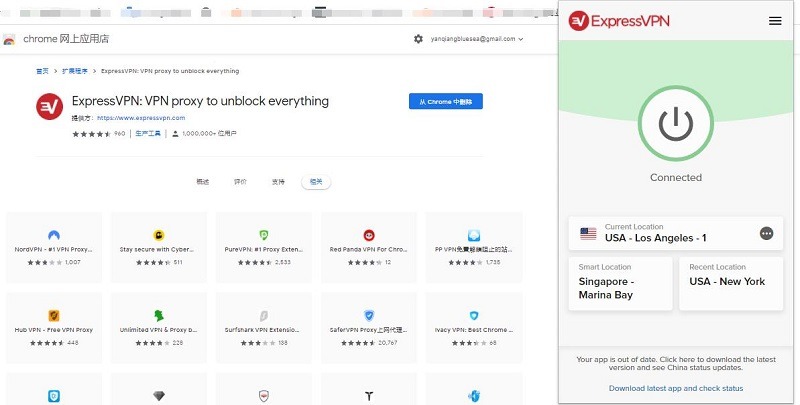Image resolution: width=800 pixels, height=405 pixels.
Task: Click the black T-shaped extension icon
Action: click(369, 396)
